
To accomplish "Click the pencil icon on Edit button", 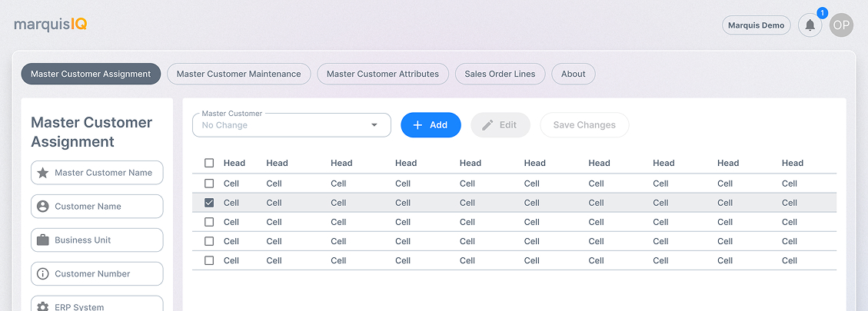I will coord(487,125).
